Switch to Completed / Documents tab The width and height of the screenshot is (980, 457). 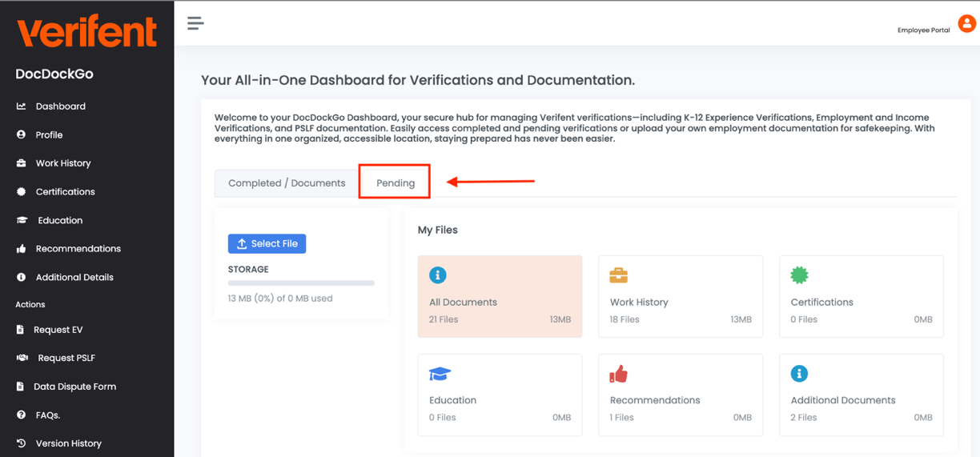pyautogui.click(x=287, y=183)
